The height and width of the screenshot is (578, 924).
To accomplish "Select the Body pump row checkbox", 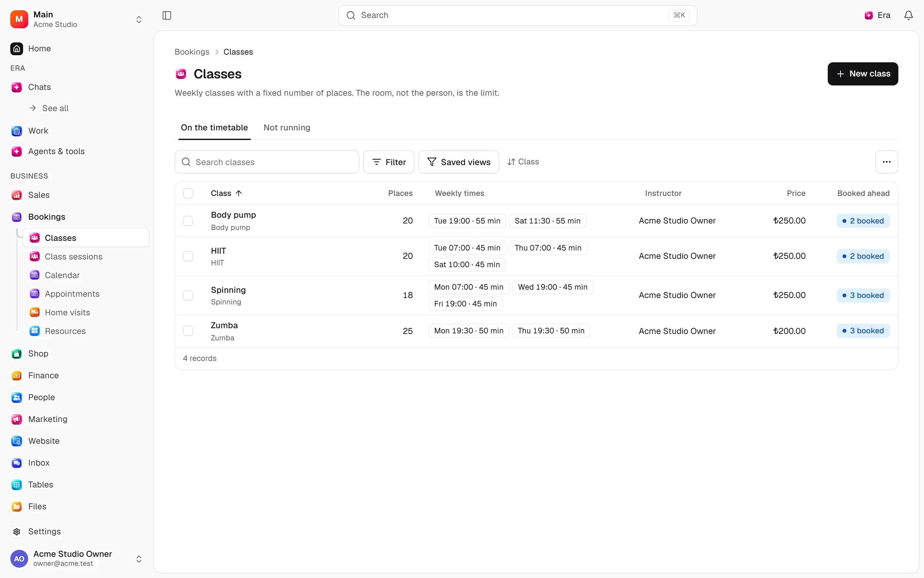I will tap(188, 221).
